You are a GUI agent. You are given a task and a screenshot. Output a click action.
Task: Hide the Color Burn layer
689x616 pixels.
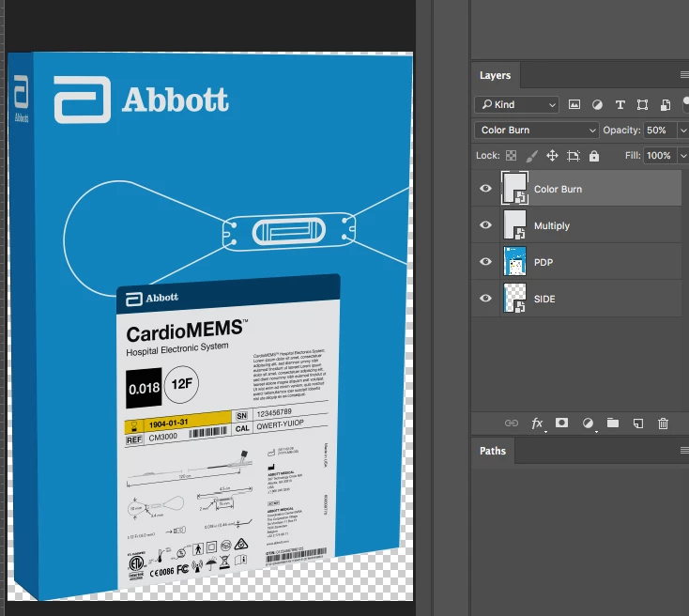tap(485, 188)
